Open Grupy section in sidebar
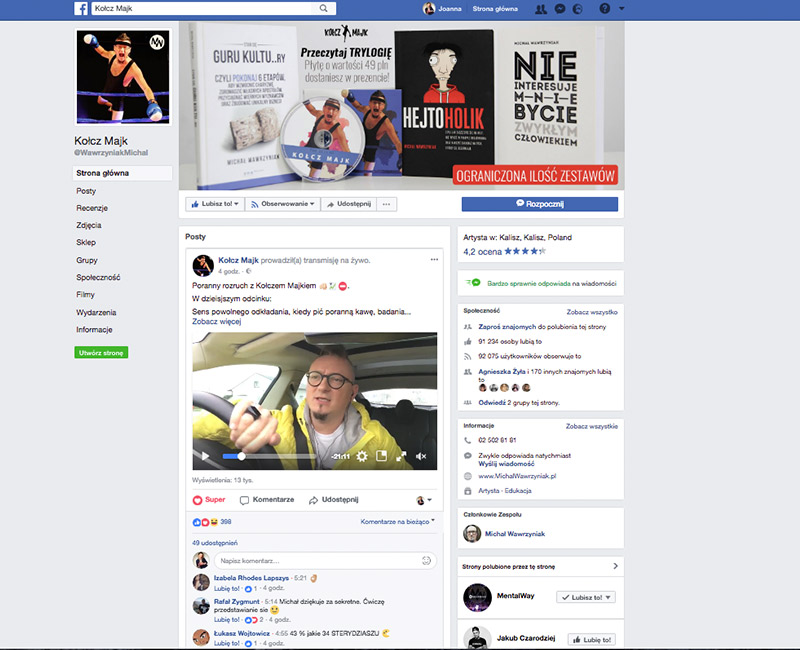Image resolution: width=800 pixels, height=650 pixels. tap(87, 260)
